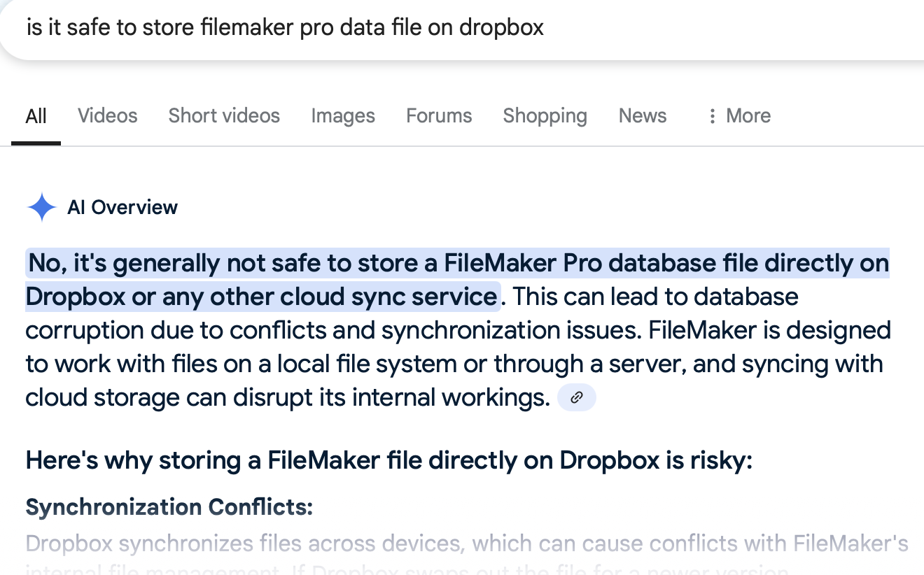This screenshot has width=924, height=575.
Task: Switch to the Videos tab
Action: pyautogui.click(x=108, y=116)
